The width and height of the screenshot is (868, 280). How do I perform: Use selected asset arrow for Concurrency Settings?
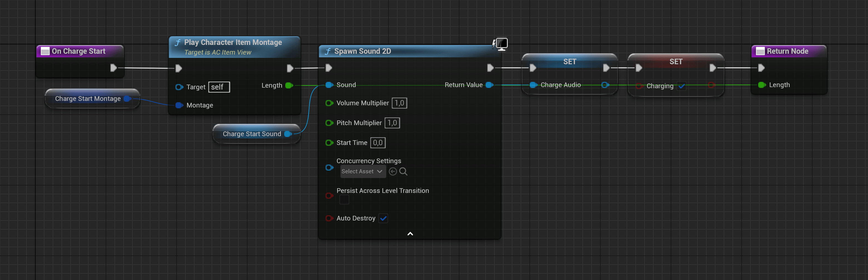click(393, 172)
